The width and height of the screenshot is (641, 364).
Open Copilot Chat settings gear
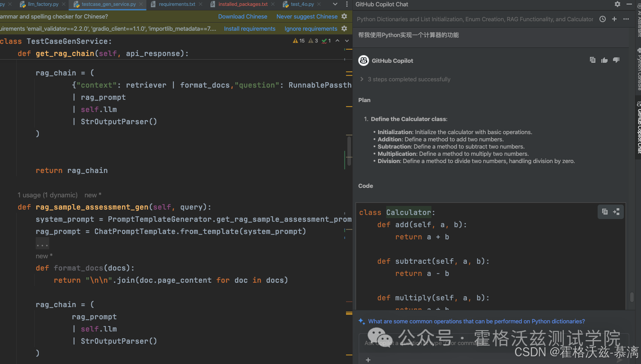point(618,4)
